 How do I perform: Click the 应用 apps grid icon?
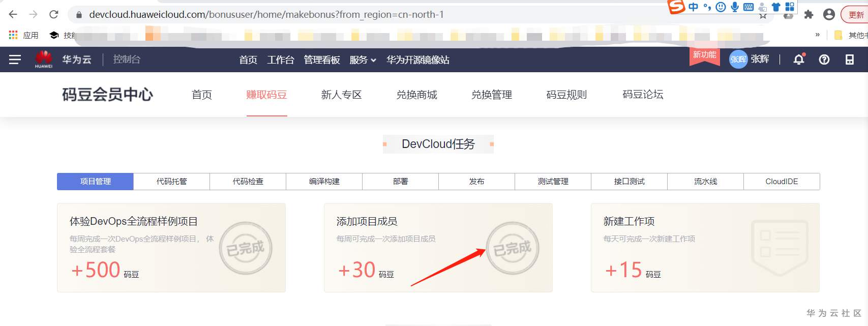(14, 35)
